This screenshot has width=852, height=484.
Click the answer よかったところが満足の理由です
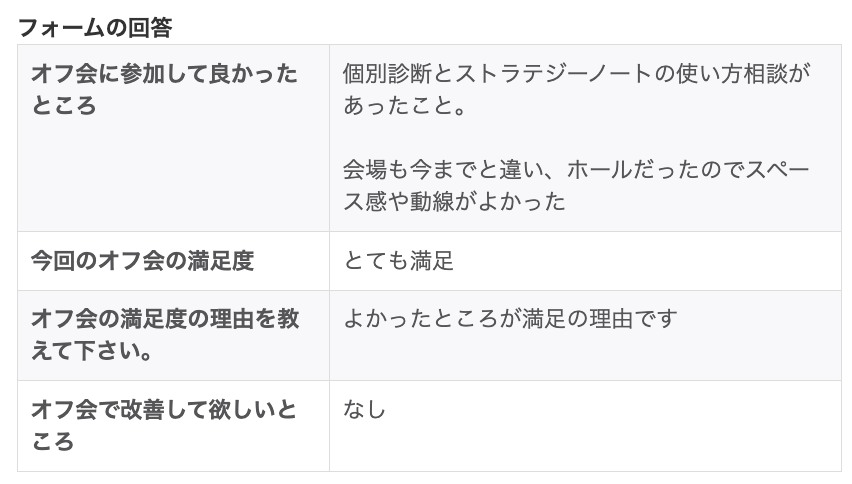510,319
